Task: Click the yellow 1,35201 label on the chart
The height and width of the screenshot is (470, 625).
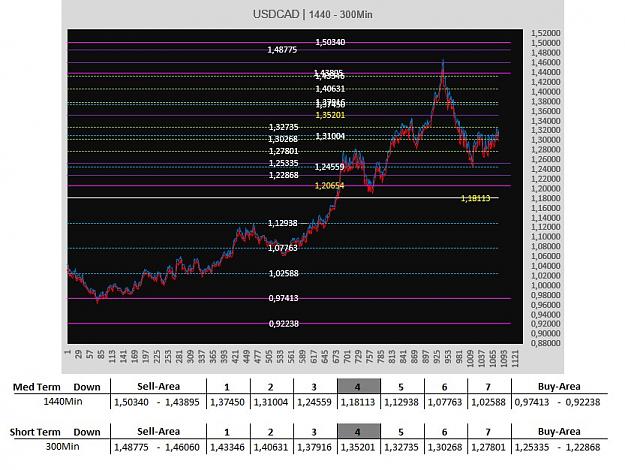Action: tap(330, 115)
